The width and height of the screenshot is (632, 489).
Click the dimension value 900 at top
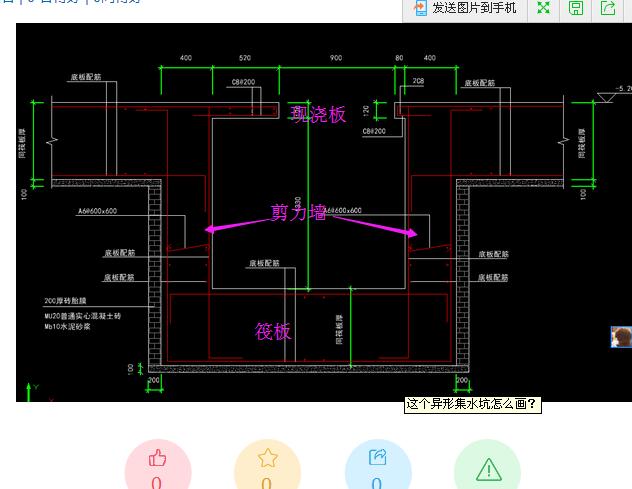point(336,58)
